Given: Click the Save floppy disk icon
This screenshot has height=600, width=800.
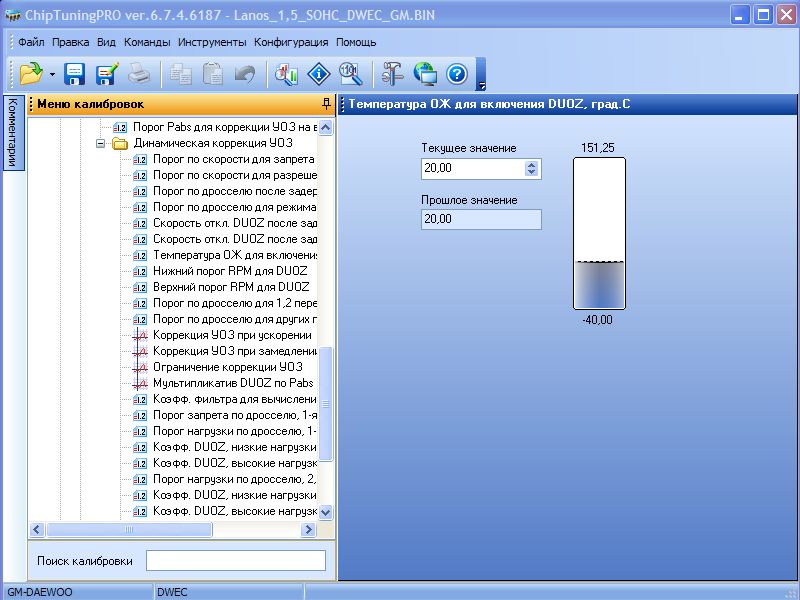Looking at the screenshot, I should (x=75, y=73).
